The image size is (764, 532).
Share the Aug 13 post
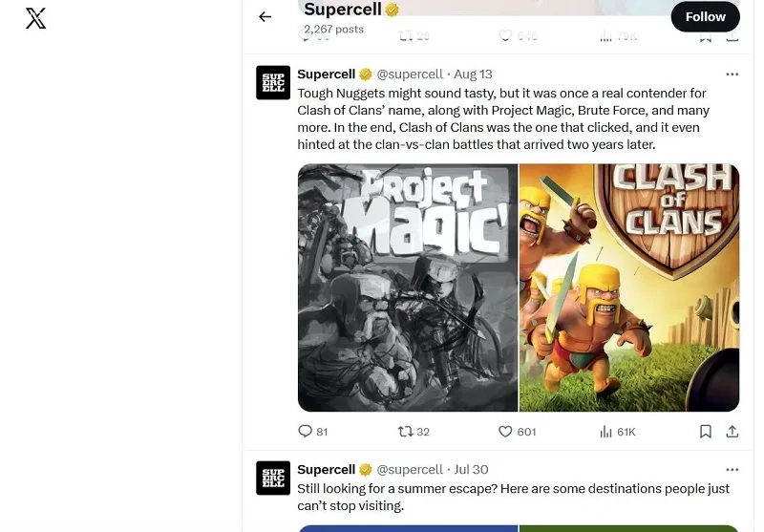(732, 432)
